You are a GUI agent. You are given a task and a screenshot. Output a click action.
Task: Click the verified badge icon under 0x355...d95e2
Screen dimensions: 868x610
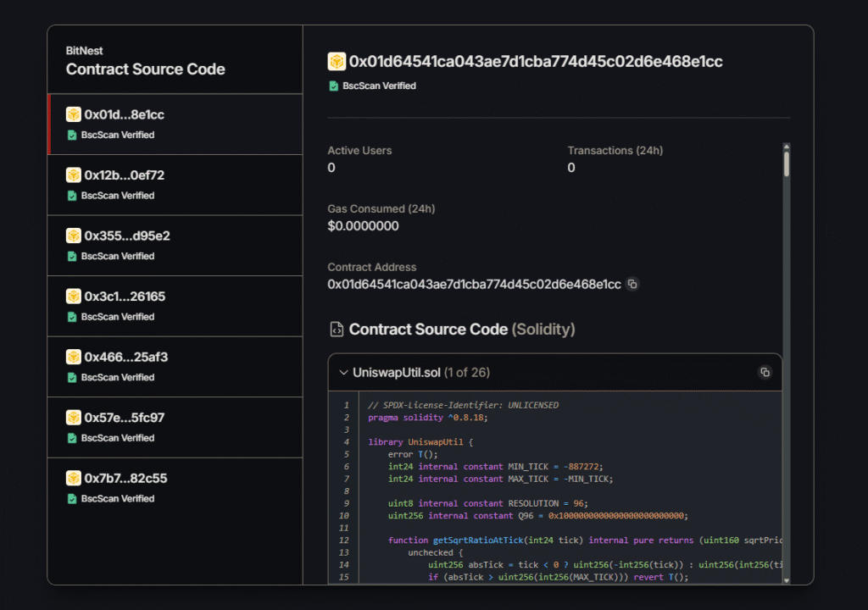tap(72, 257)
